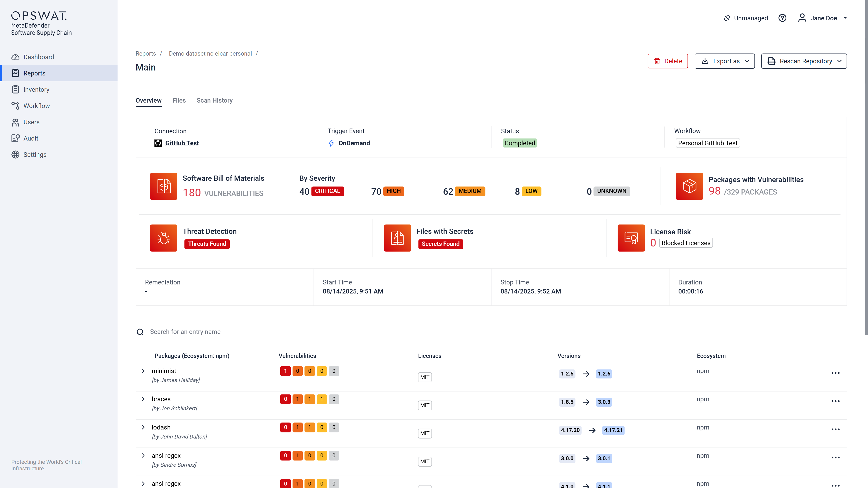Open the Audit page in sidebar
This screenshot has height=488, width=868.
(31, 138)
